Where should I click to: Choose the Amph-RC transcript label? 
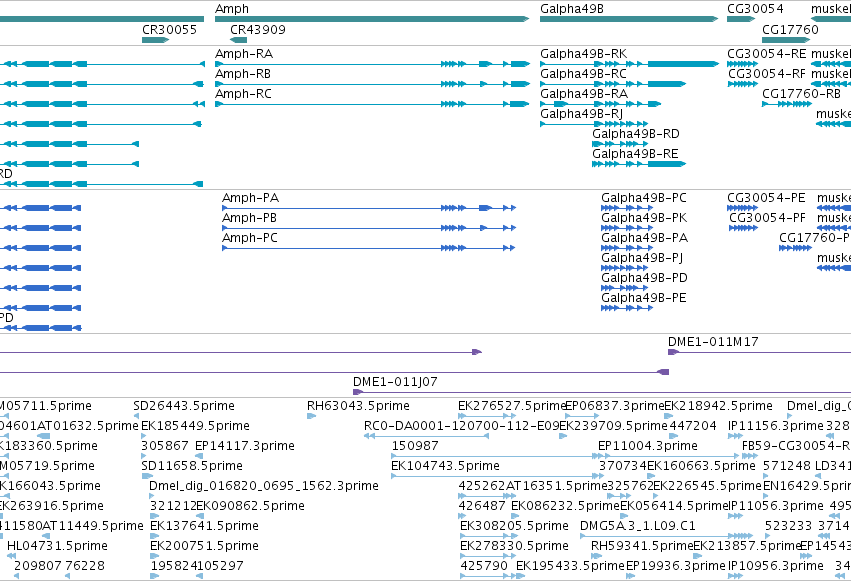(244, 94)
